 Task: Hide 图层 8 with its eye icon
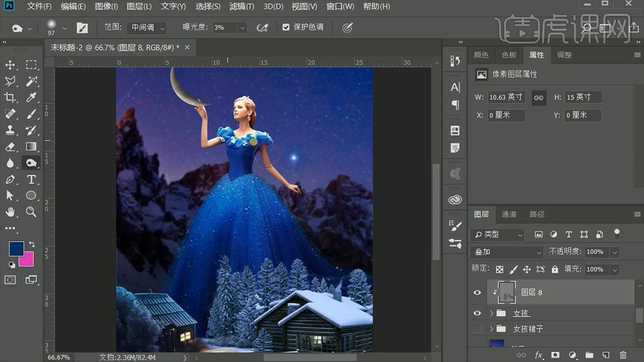coord(477,293)
